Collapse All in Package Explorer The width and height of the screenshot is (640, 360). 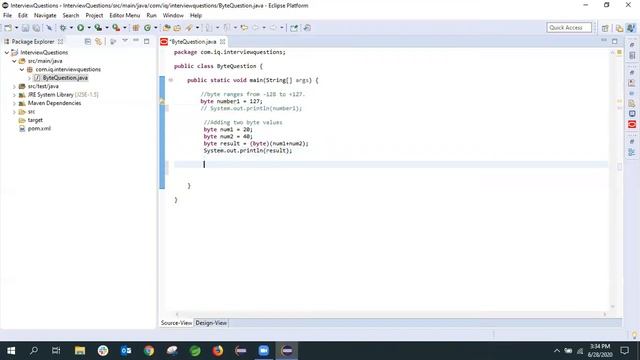pos(87,42)
